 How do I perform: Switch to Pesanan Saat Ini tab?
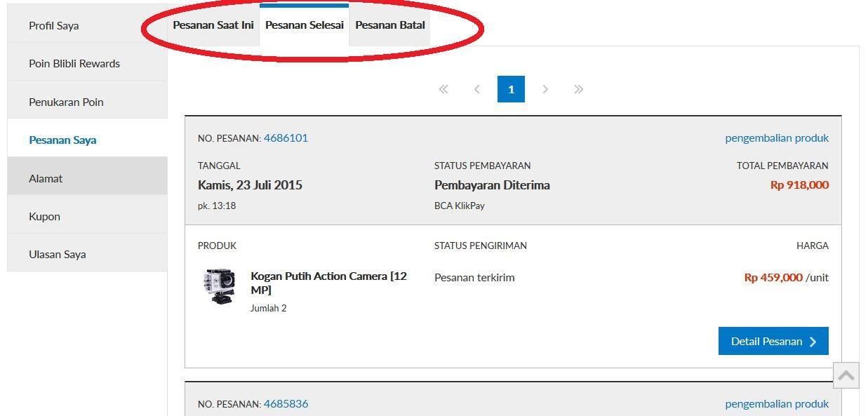(x=213, y=25)
